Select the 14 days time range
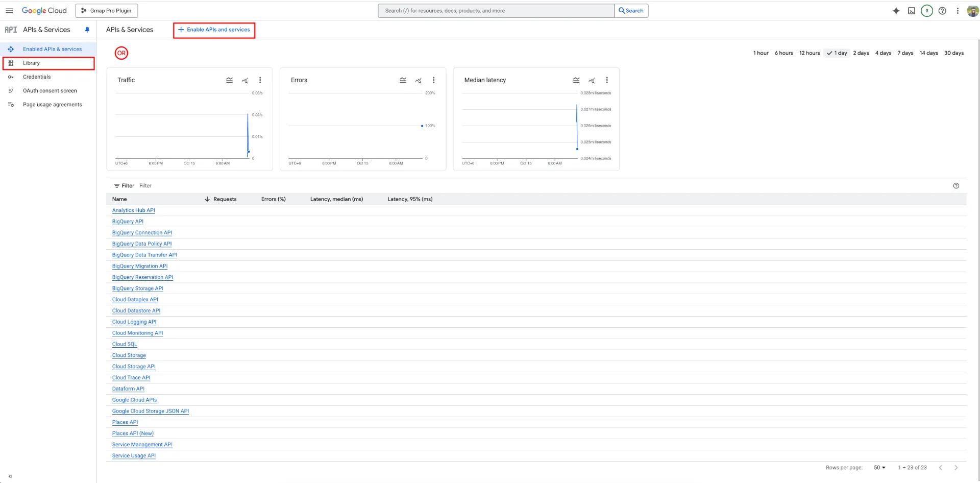 pyautogui.click(x=929, y=53)
